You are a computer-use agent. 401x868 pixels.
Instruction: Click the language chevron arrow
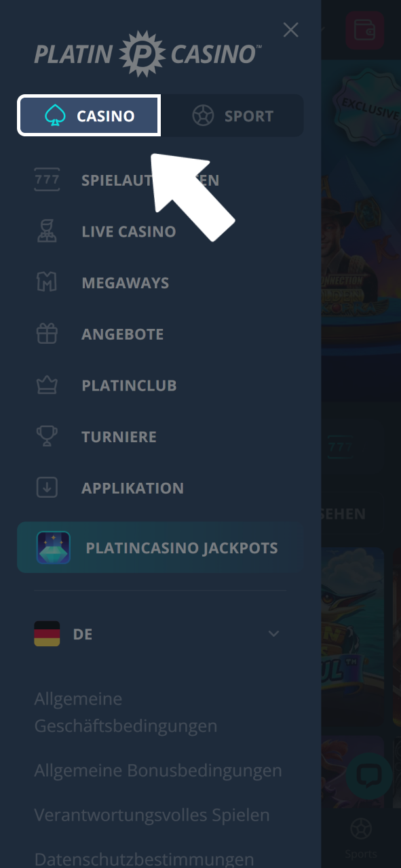[273, 634]
